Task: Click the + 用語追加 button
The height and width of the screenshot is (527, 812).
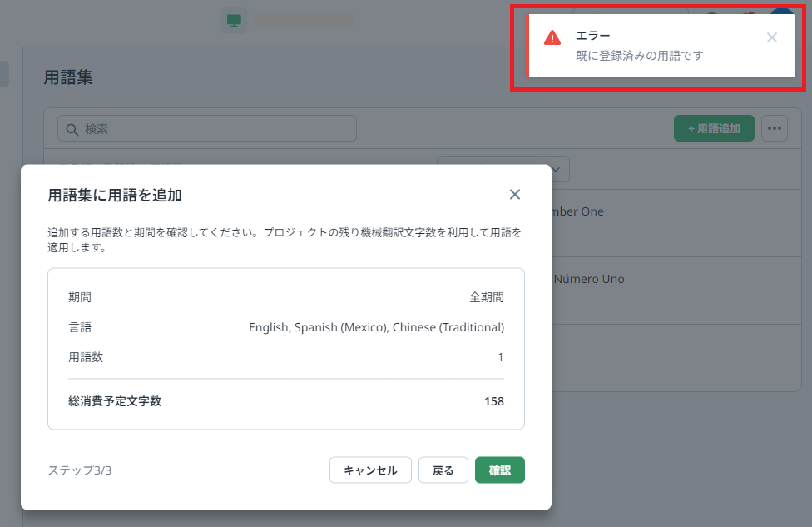Action: (713, 128)
